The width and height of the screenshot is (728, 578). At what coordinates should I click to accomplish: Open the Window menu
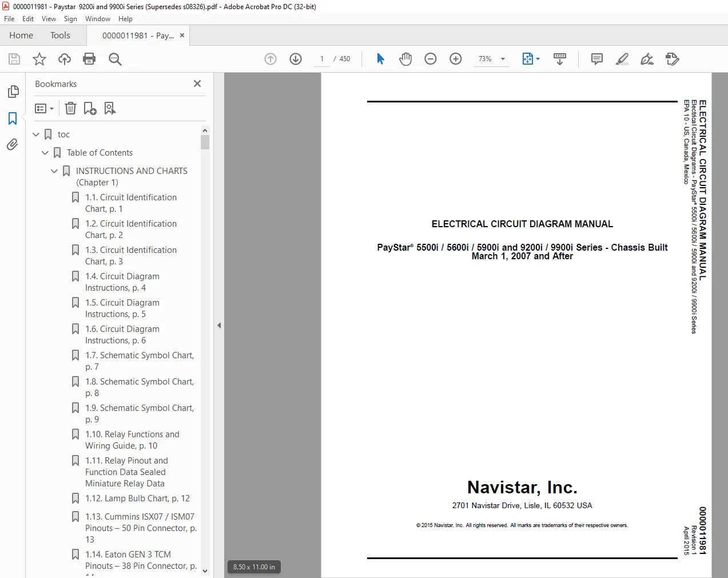[98, 19]
